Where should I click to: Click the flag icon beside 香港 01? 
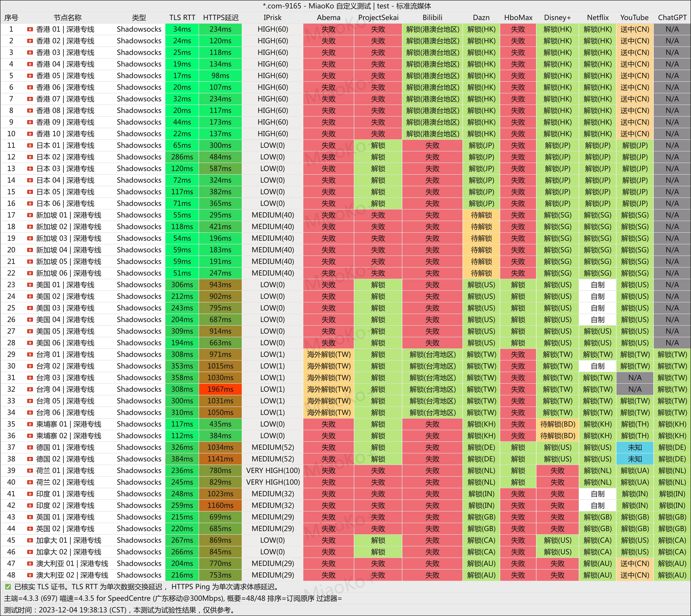click(30, 29)
